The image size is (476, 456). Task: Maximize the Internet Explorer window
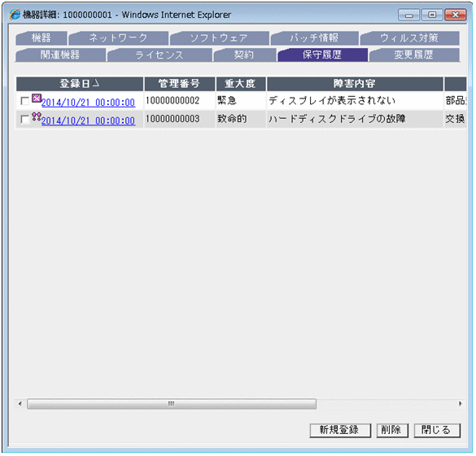pos(432,15)
